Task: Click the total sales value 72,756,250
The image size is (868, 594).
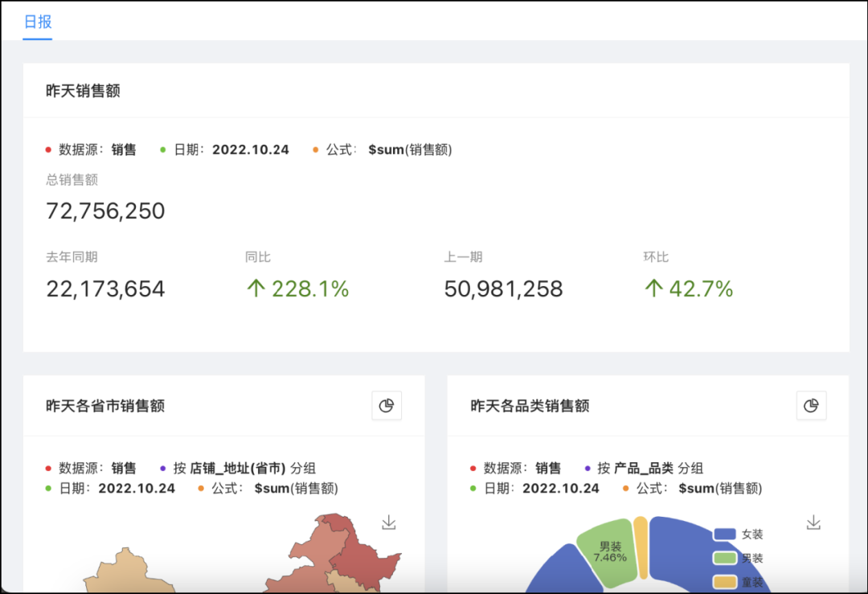Action: coord(105,211)
